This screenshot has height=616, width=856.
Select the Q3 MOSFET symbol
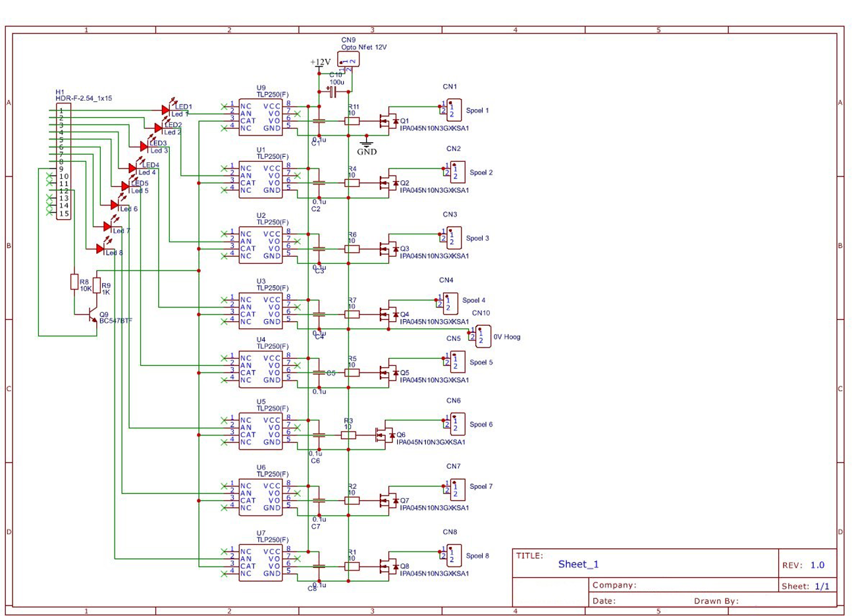click(389, 249)
